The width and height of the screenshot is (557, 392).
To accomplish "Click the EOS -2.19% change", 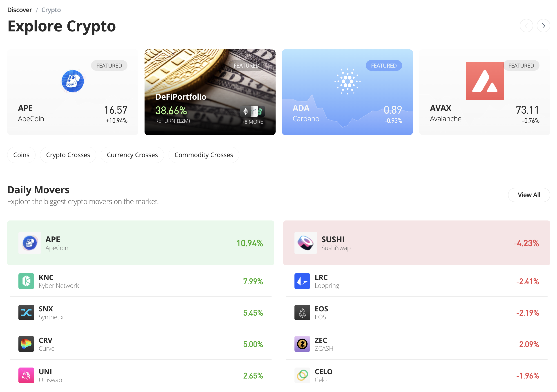I will 527,313.
